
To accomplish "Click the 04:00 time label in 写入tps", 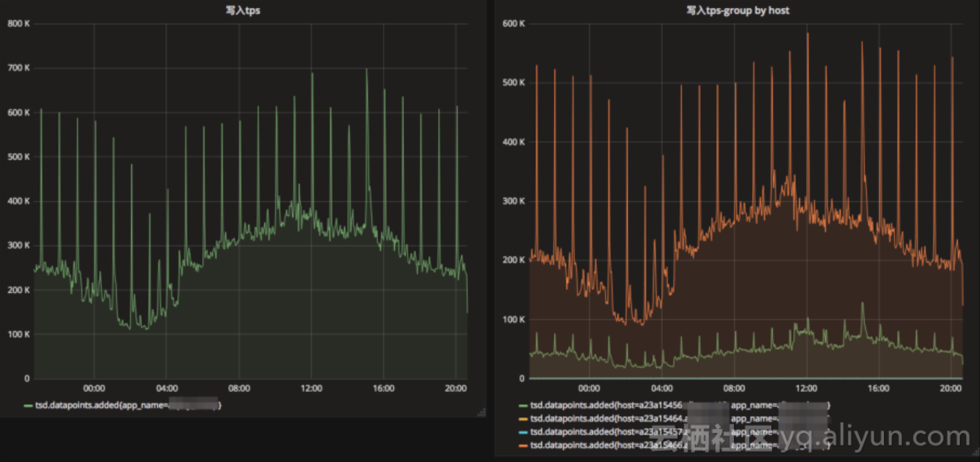I will [x=167, y=388].
